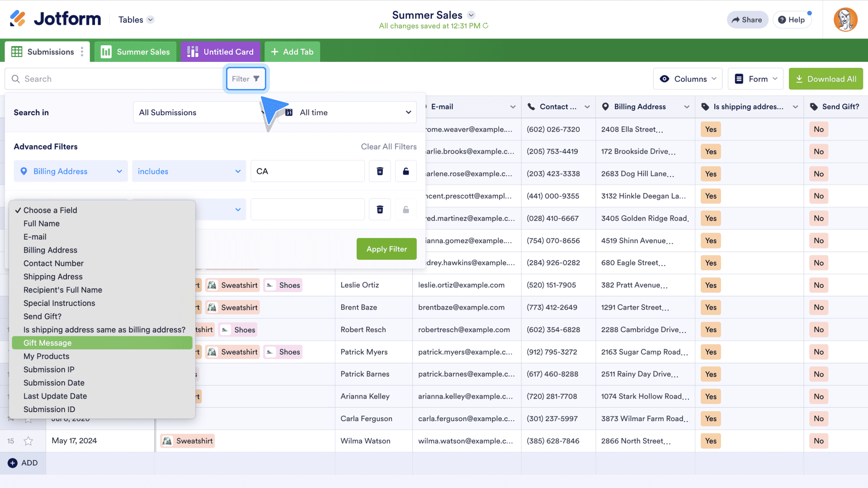Choose Submission Date from field list

tap(54, 383)
